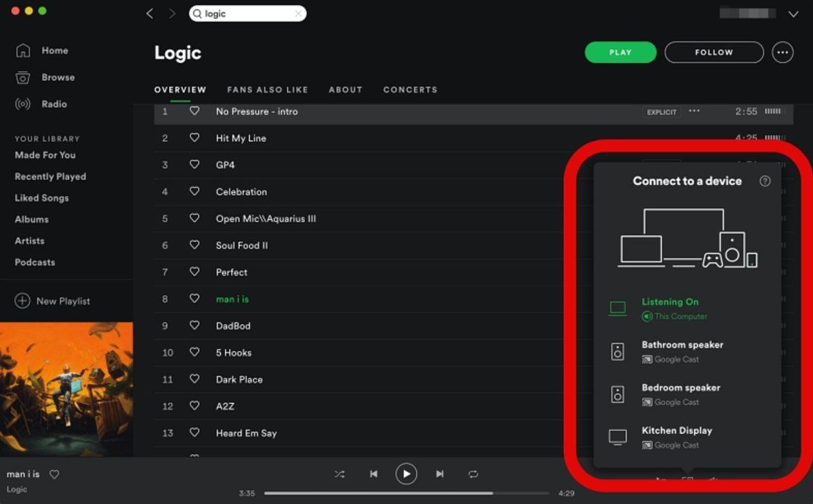
Task: Open the artist options ellipsis menu
Action: 783,52
